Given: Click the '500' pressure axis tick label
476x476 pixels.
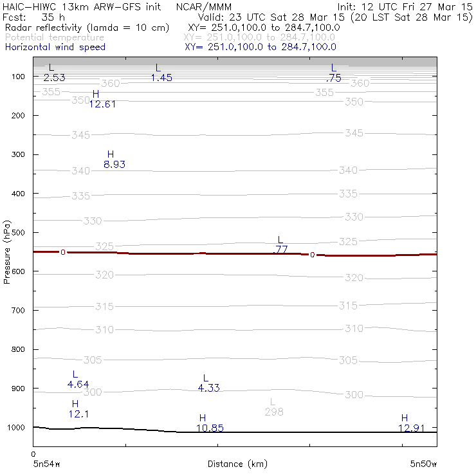Looking at the screenshot, I should coord(18,232).
